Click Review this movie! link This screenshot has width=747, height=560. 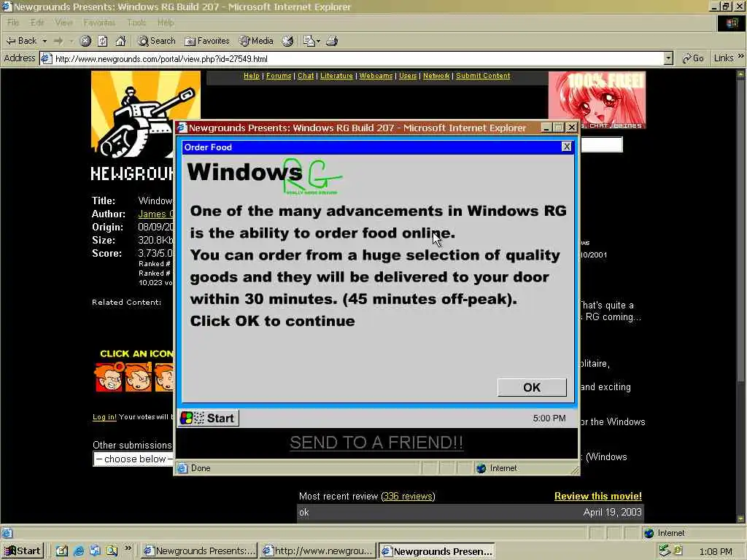(598, 496)
